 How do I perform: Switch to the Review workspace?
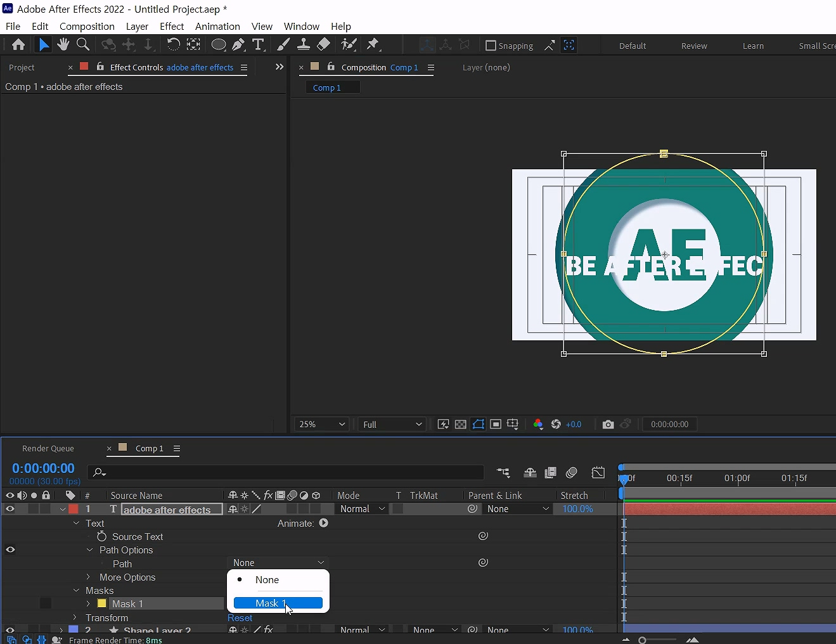click(694, 46)
